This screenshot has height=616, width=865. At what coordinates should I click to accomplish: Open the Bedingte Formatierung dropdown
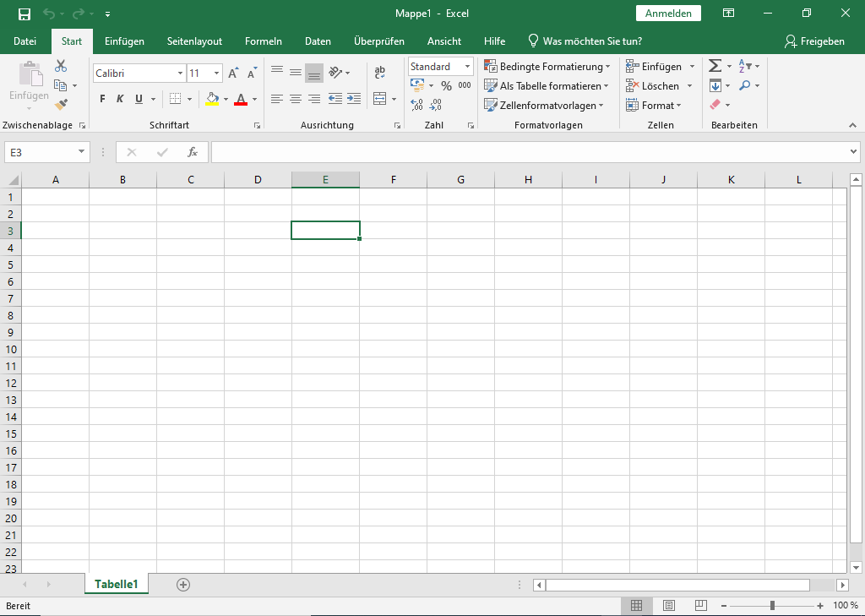tap(547, 67)
